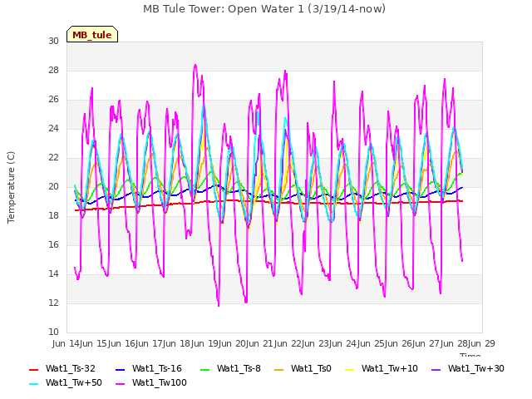Click the Jun 18 x-axis tick label
This screenshot has height=399, width=532.
[x=178, y=343]
